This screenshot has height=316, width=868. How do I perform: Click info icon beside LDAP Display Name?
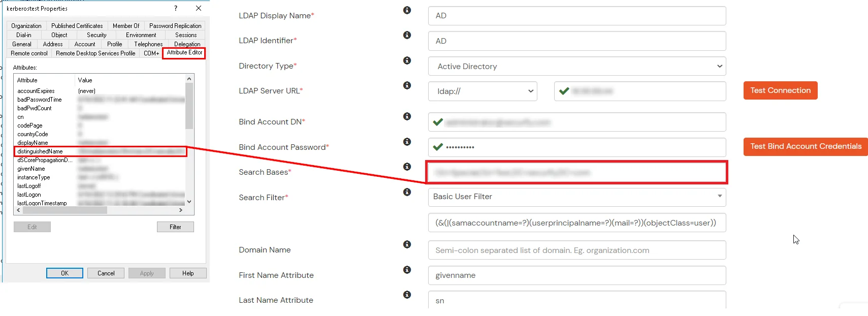point(407,10)
